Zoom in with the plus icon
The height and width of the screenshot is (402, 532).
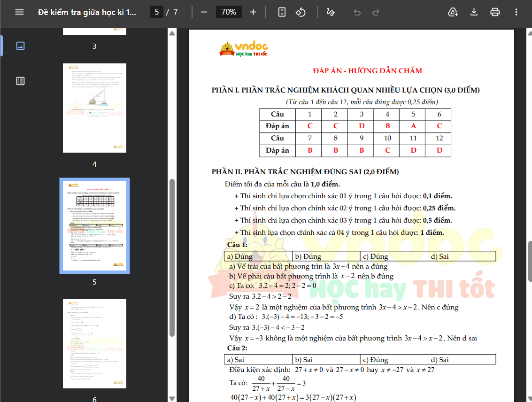point(253,12)
